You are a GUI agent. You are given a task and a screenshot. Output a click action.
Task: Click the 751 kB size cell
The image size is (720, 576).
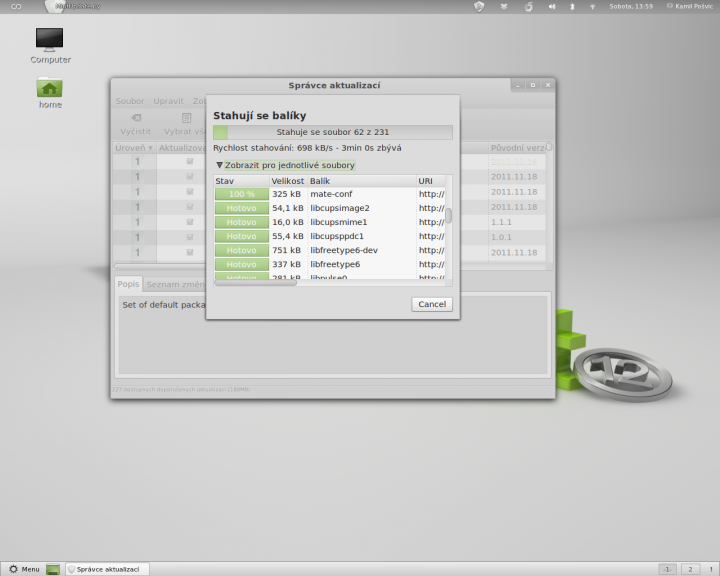(287, 250)
